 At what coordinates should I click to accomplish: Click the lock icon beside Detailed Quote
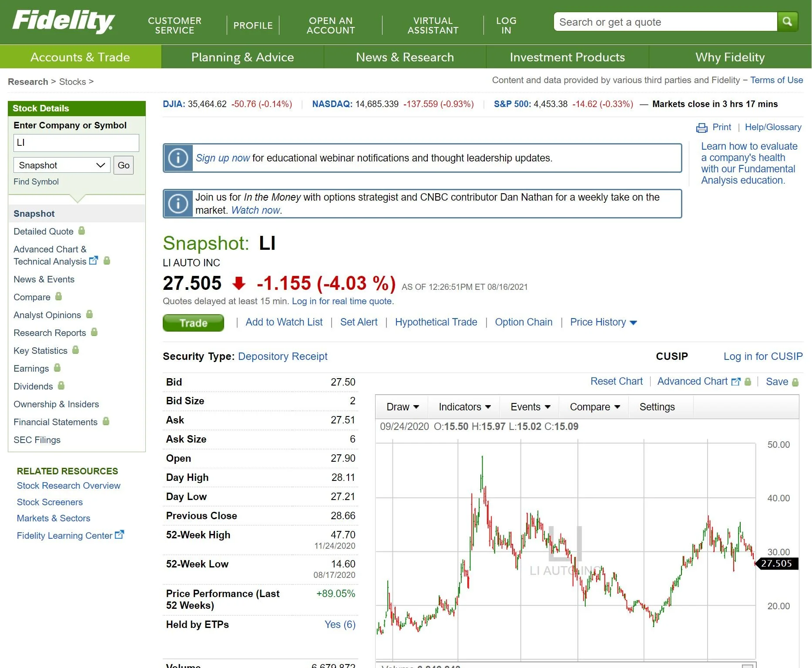[x=81, y=231]
